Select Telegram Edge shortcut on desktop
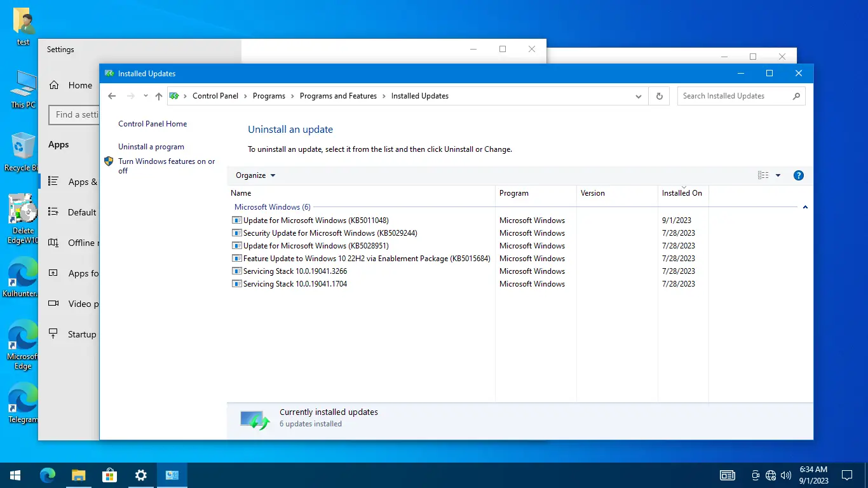Viewport: 868px width, 488px height. coord(23,403)
